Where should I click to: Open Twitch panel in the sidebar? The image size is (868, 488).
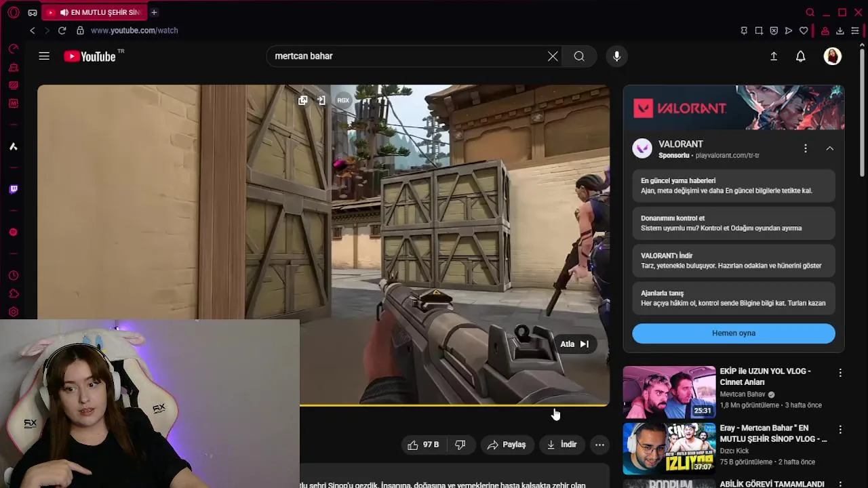13,189
